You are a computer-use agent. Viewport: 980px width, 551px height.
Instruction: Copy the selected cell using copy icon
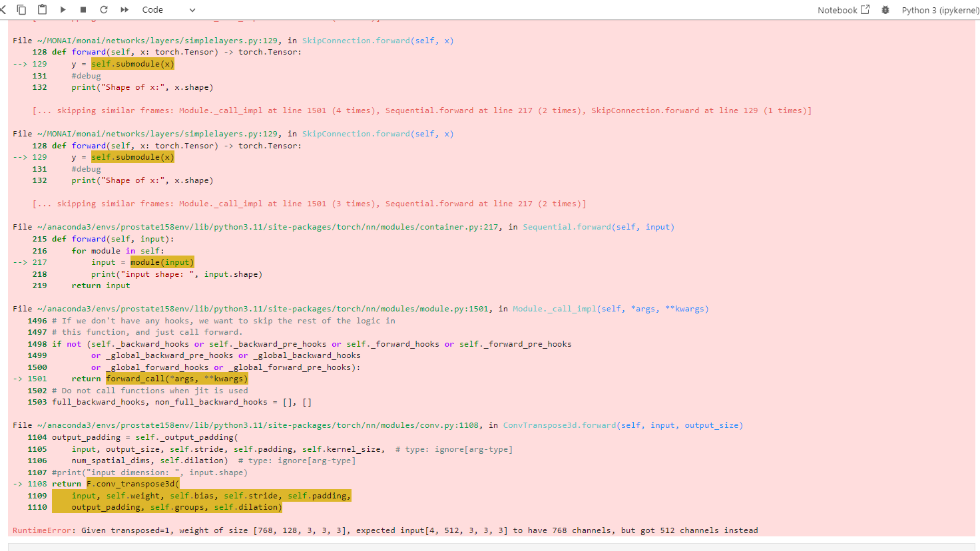coord(21,9)
